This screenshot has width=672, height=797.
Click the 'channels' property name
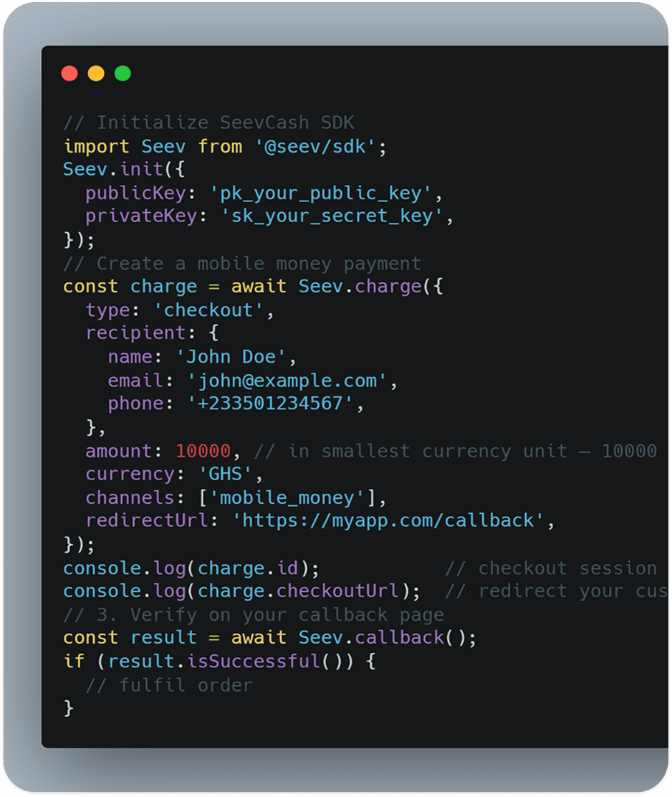click(130, 497)
